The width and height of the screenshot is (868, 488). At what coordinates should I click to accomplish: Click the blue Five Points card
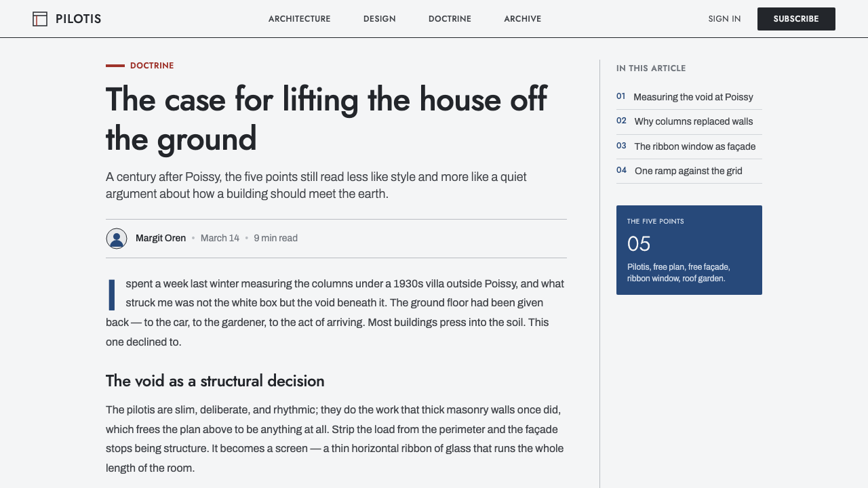(x=689, y=250)
